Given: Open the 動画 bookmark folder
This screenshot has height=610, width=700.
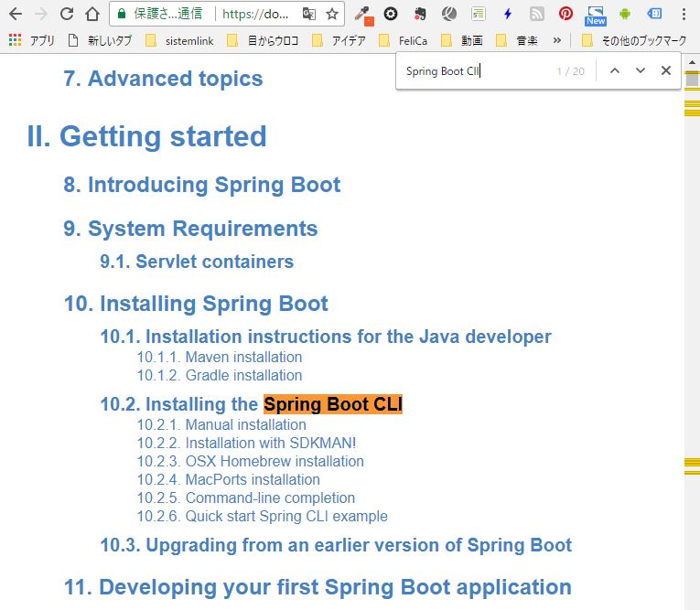Looking at the screenshot, I should click(462, 40).
